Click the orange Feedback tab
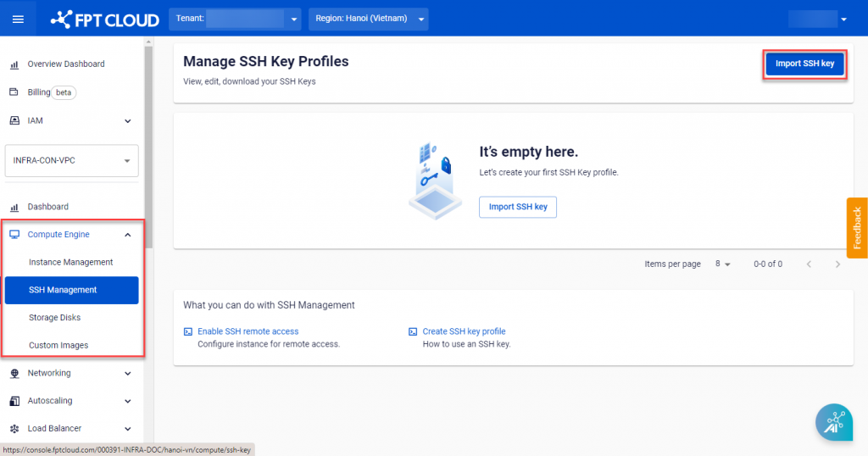Screen dimensions: 868x456 857,227
